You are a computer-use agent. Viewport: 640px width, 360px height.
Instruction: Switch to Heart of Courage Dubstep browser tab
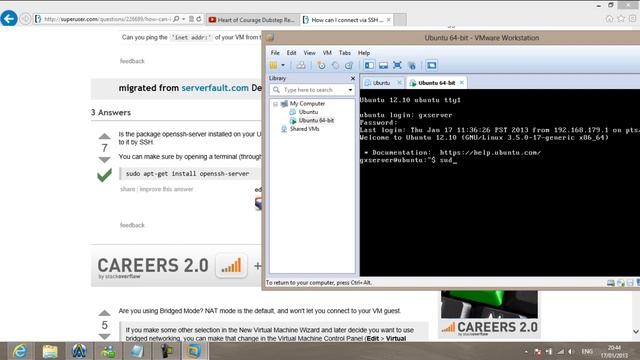252,20
